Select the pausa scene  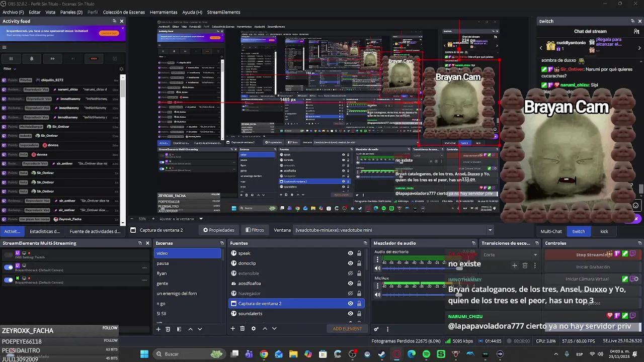pos(187,263)
